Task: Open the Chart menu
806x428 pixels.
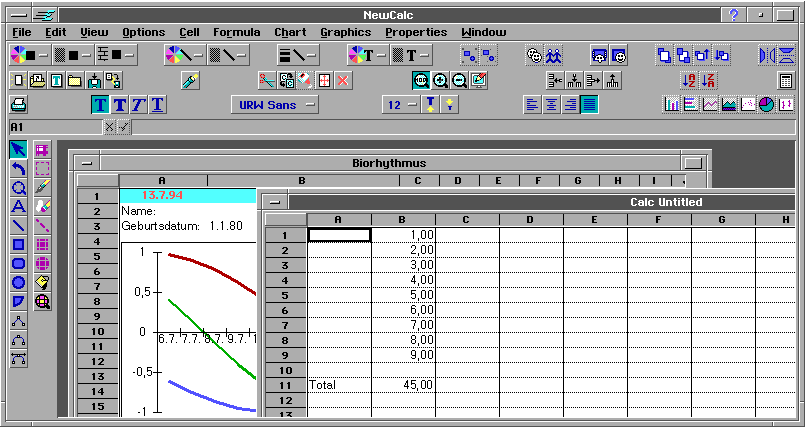Action: [291, 32]
